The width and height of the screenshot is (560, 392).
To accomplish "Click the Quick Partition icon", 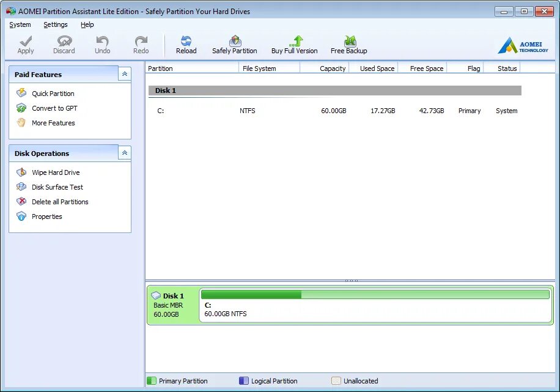I will [21, 93].
